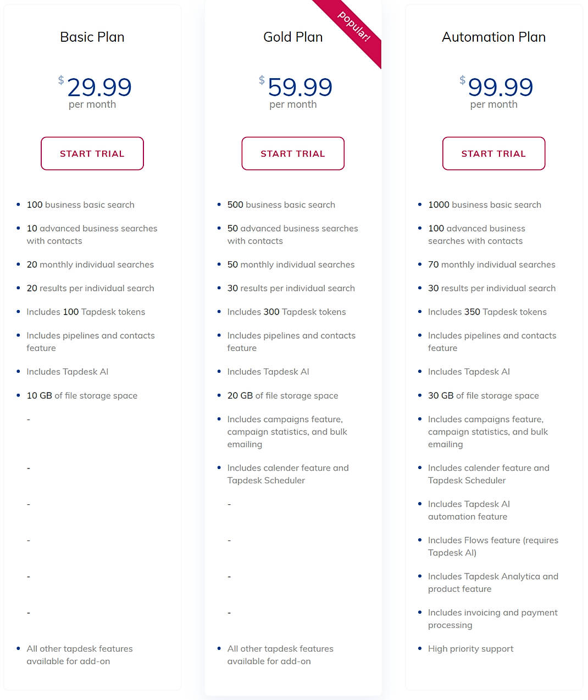588x700 pixels.
Task: Click 'Includes 300 Tapdesk tokens' in Gold Plan
Action: pos(286,312)
